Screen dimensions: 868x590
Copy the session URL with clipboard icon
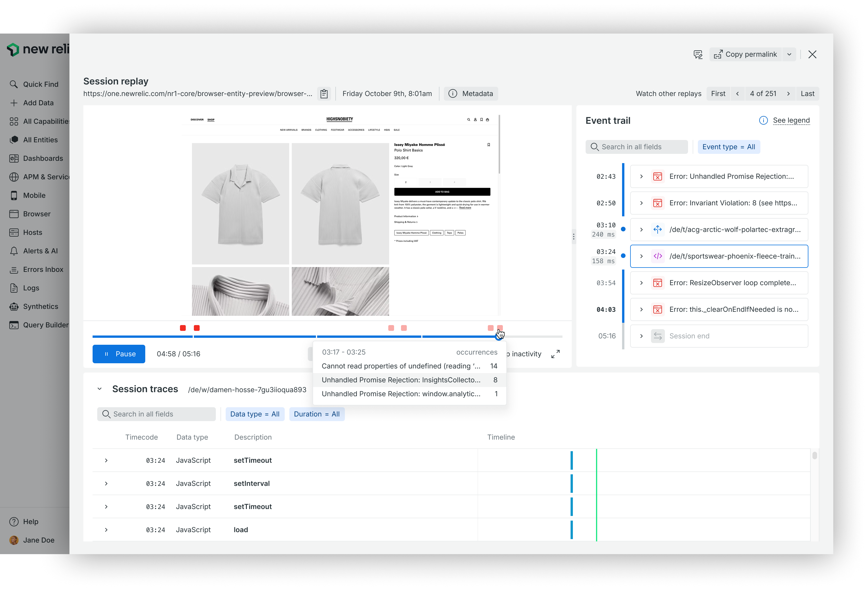click(x=324, y=94)
